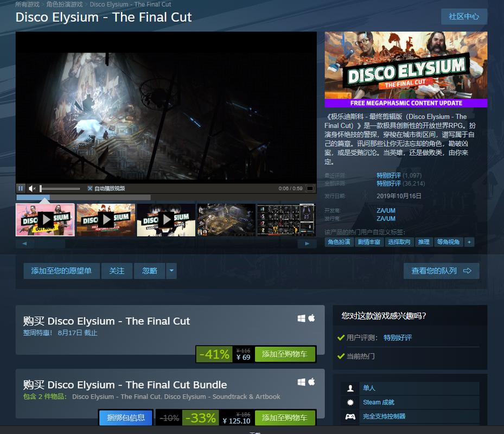Select the 剧情丰富 tag
504x434 pixels.
point(369,242)
